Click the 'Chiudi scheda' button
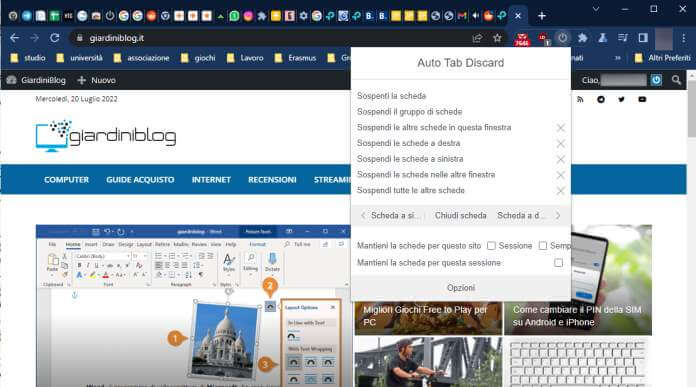The height and width of the screenshot is (387, 696). tap(460, 216)
